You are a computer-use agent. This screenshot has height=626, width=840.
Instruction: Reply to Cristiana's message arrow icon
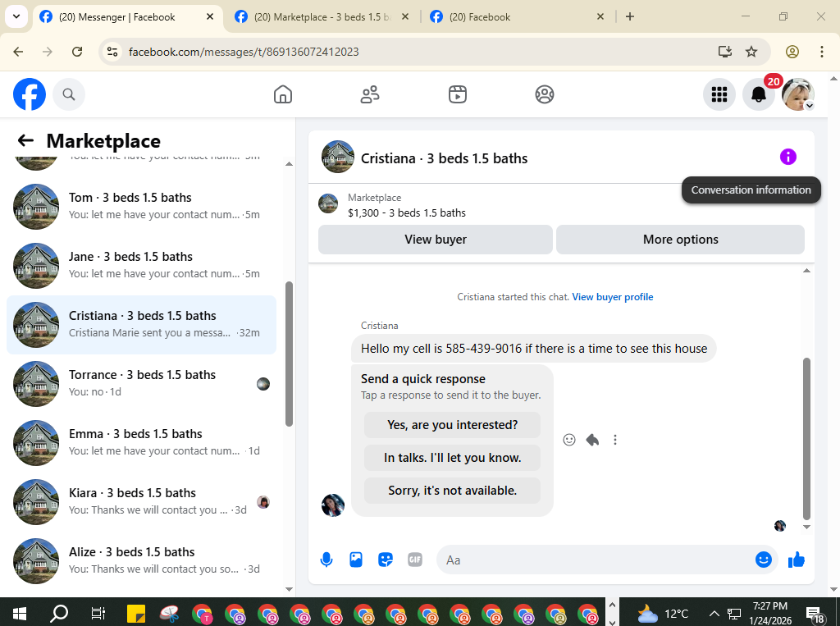pyautogui.click(x=592, y=440)
